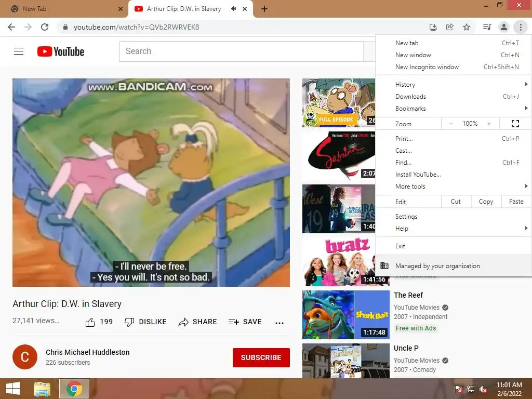Expand the More tools submenu
Screen dimensions: 532x399
454,187
